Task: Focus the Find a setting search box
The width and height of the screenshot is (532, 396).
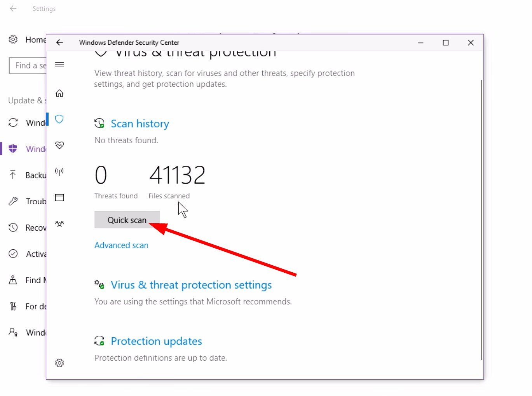Action: pyautogui.click(x=28, y=65)
